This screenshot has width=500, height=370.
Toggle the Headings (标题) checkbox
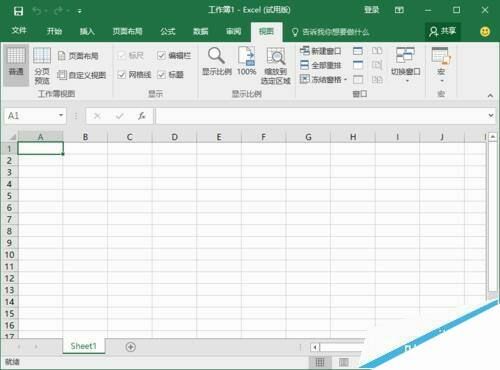(161, 75)
